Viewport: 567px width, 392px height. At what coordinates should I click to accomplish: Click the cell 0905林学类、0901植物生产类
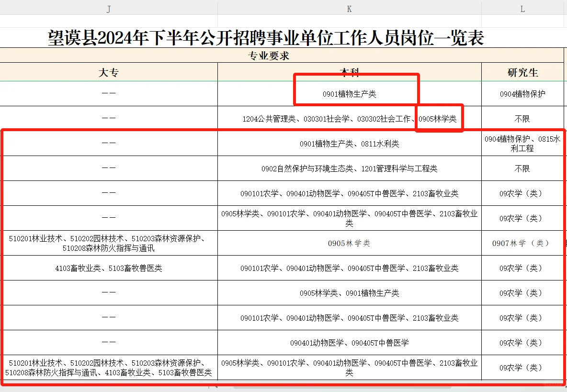click(x=349, y=293)
